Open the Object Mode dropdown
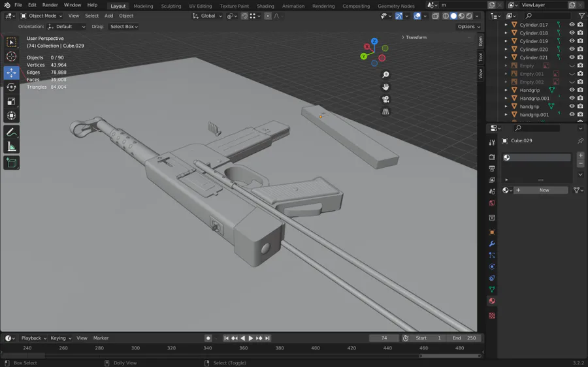Viewport: 588px width, 367px height. 41,16
